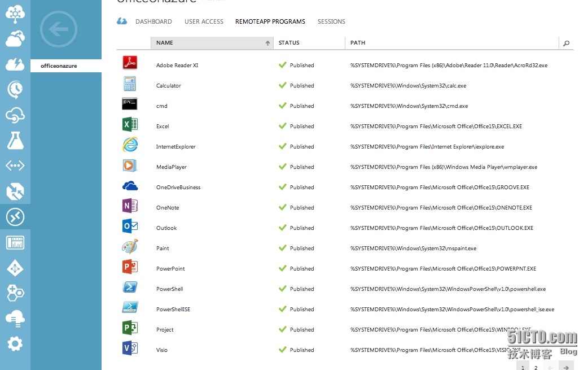
Task: Select the REMOTEAPP PROGRAMS tab
Action: (270, 21)
